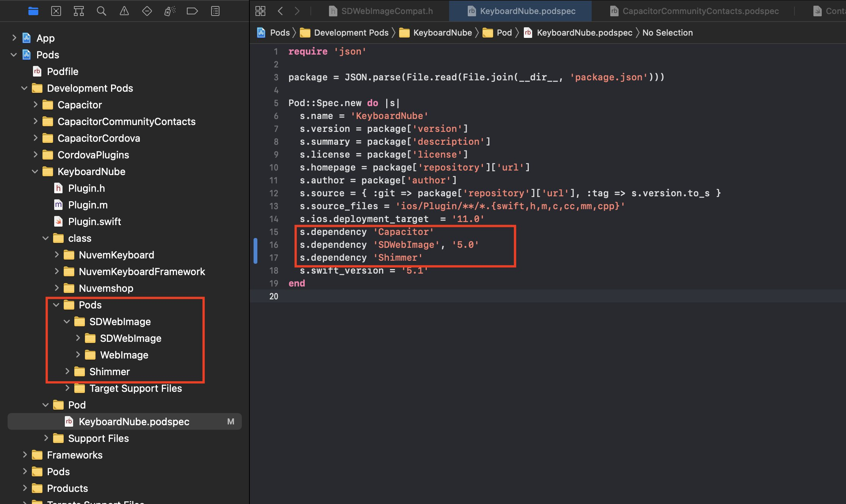Open the Find navigator magnifier icon
The width and height of the screenshot is (846, 504).
101,11
